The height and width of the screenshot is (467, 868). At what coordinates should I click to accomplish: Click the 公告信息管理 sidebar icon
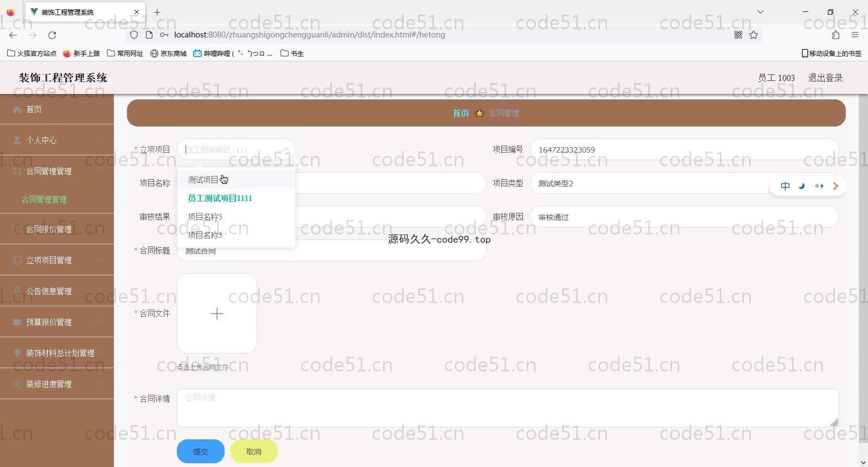point(17,291)
